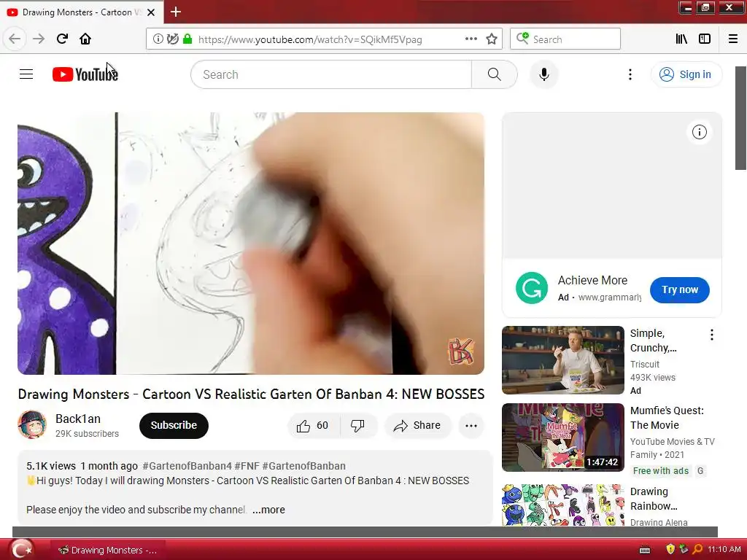Image resolution: width=747 pixels, height=560 pixels.
Task: Open the Triscuit ad video thumbnail
Action: tap(562, 360)
